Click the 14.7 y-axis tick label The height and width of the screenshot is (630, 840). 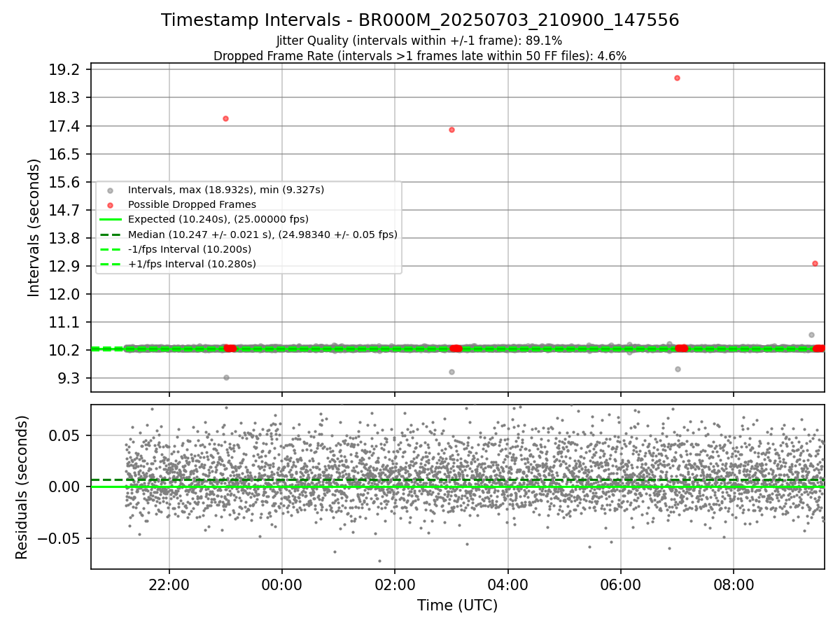point(66,210)
